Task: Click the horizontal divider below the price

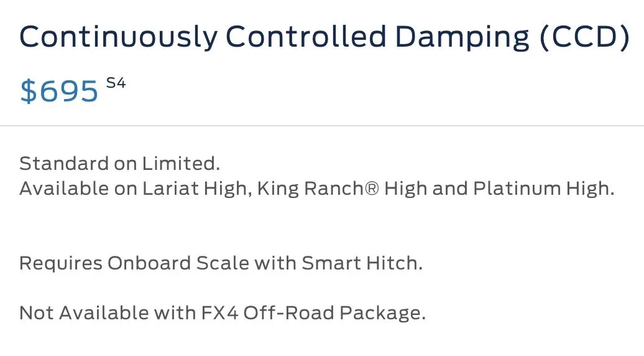Action: coord(322,126)
